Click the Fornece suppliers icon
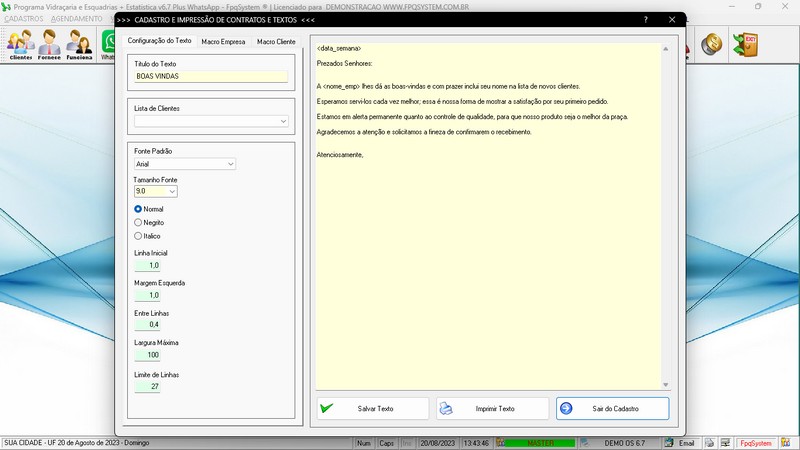This screenshot has width=800, height=450. (50, 45)
